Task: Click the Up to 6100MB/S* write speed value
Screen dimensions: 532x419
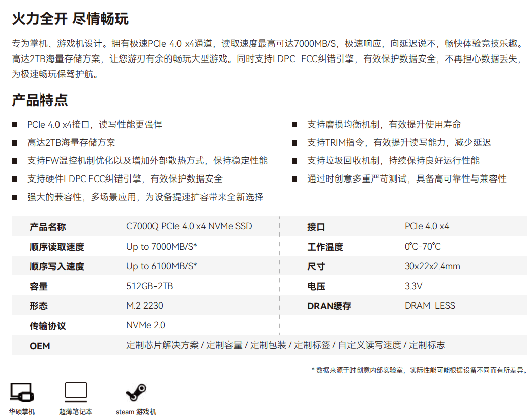Action: [161, 266]
